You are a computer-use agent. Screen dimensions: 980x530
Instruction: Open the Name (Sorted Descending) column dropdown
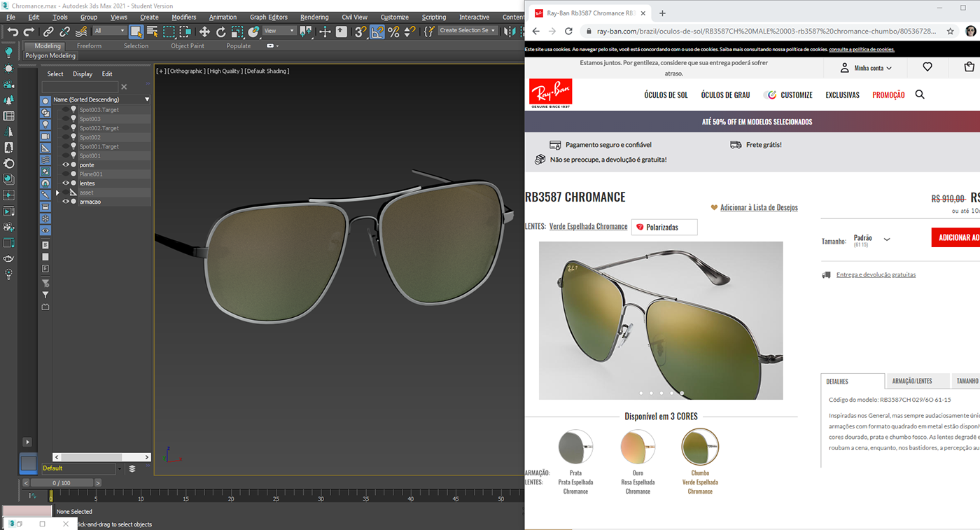click(147, 100)
